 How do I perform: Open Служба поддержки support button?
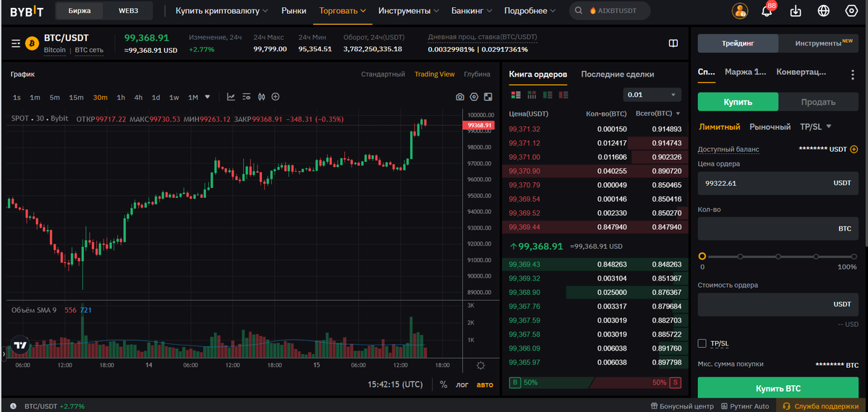coord(822,406)
